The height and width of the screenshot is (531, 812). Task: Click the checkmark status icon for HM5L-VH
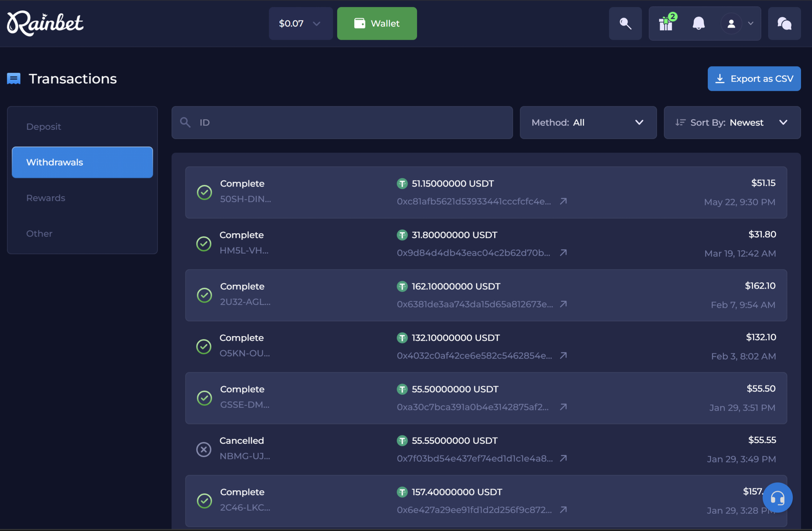pos(204,243)
